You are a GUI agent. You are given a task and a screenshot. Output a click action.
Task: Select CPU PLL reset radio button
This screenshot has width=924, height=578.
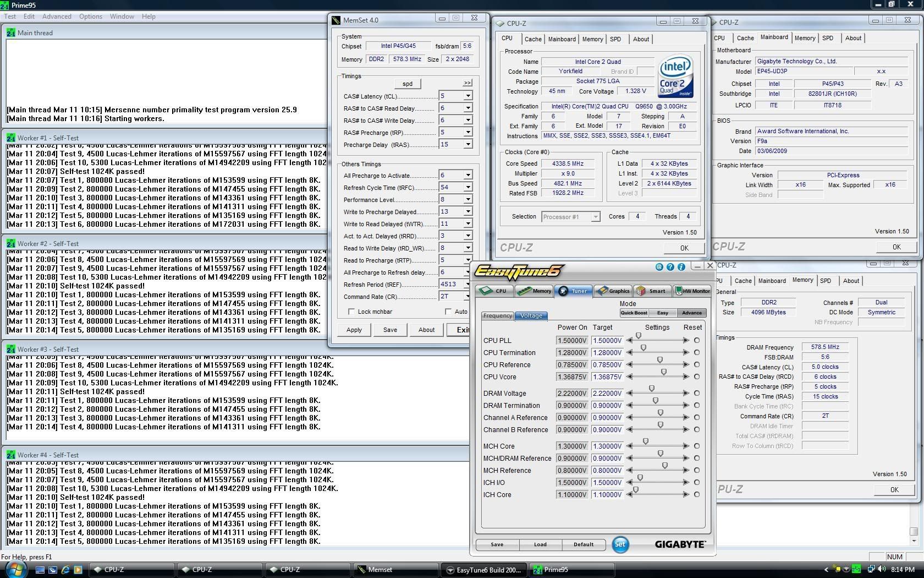point(697,341)
